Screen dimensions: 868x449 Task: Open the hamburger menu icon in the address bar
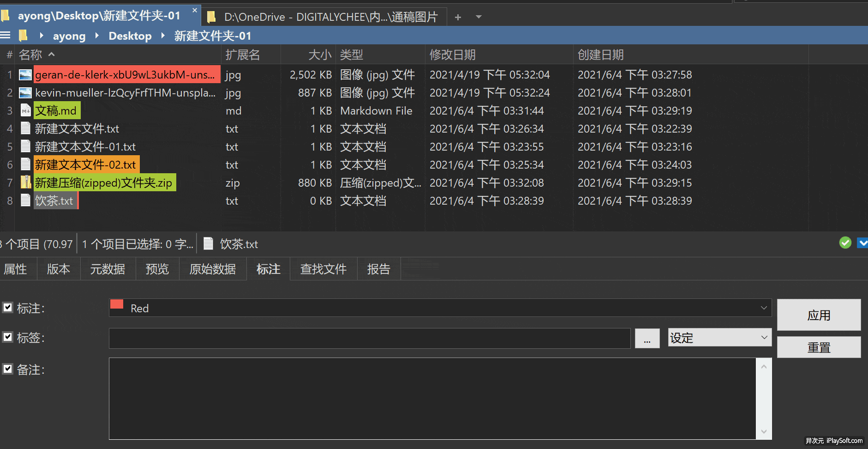pos(5,35)
